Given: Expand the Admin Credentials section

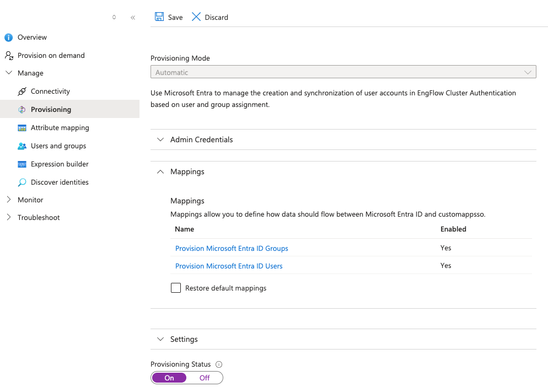Looking at the screenshot, I should 343,139.
